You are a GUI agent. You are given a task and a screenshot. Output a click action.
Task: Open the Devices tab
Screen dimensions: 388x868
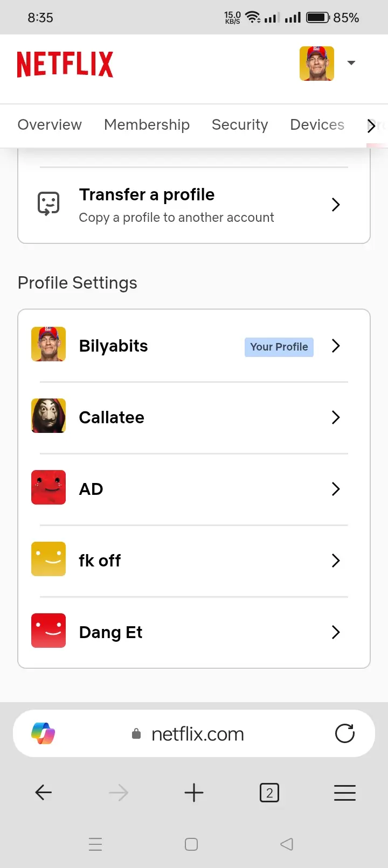(x=317, y=125)
